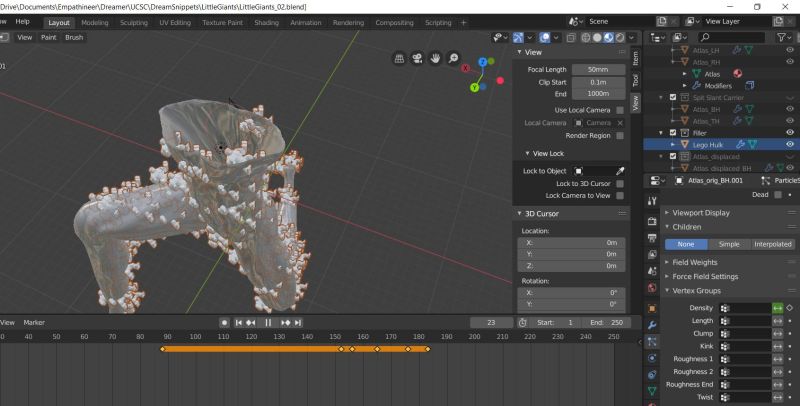The image size is (800, 406).
Task: Click the zoom magnifier viewport icon
Action: tap(454, 60)
